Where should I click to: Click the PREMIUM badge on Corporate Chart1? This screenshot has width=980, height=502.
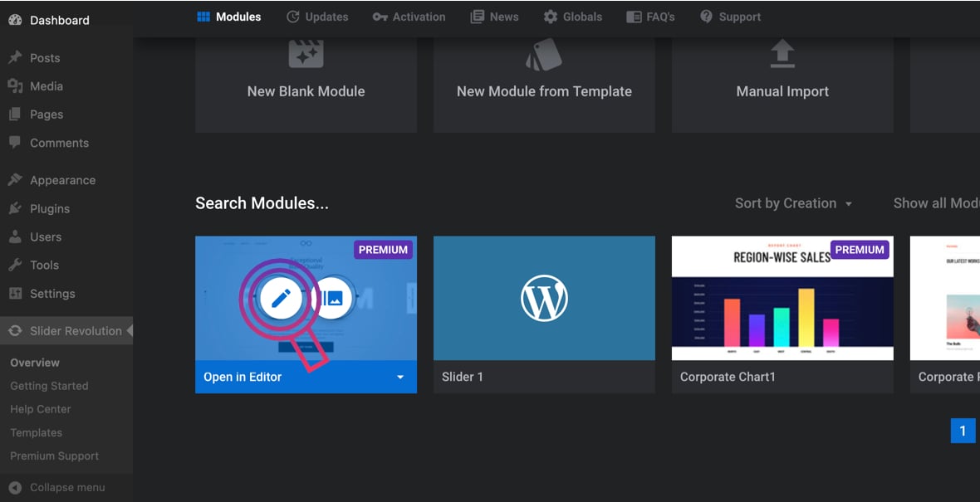pos(860,250)
